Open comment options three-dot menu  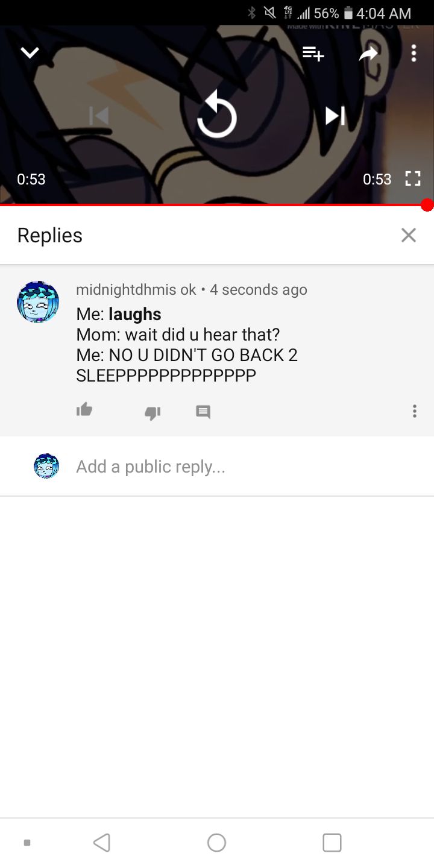(x=414, y=412)
